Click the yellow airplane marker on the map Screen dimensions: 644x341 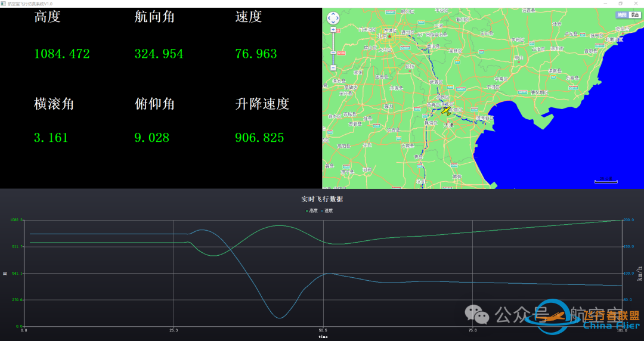446,110
